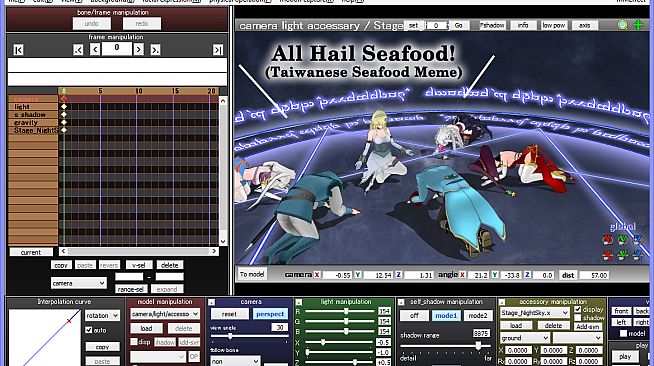
Task: Click the green viewport move cross icon
Action: 639,25
